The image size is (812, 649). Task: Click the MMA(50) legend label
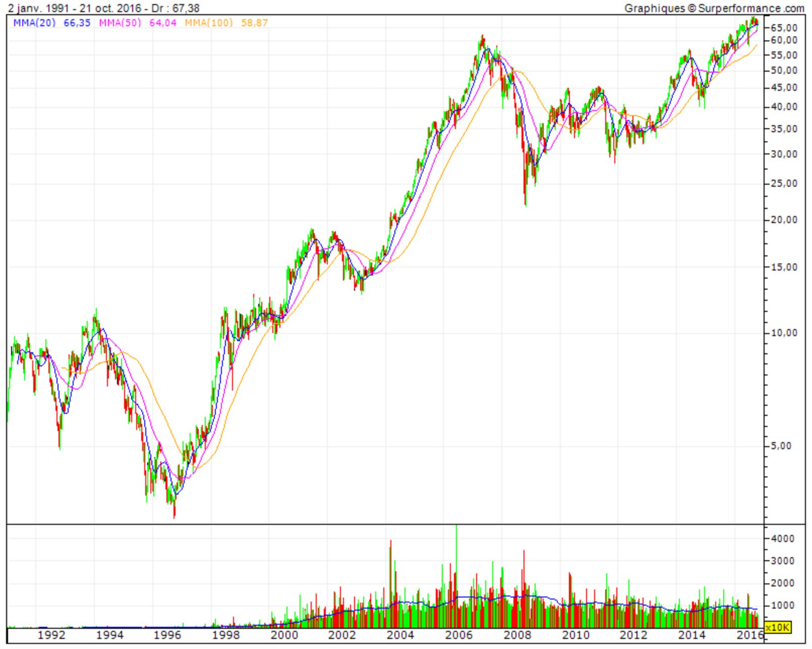120,23
